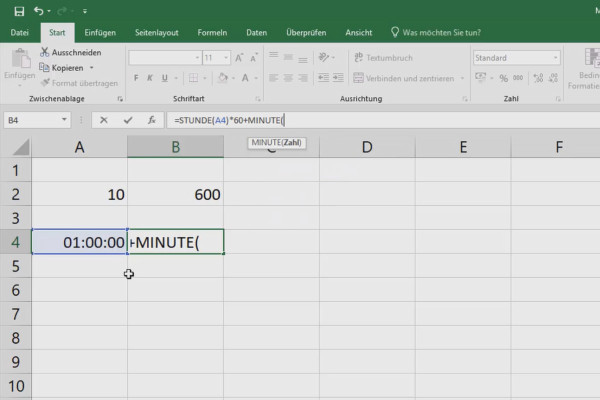Screen dimensions: 600x400
Task: Switch to the Einfügen ribbon tab
Action: point(100,33)
